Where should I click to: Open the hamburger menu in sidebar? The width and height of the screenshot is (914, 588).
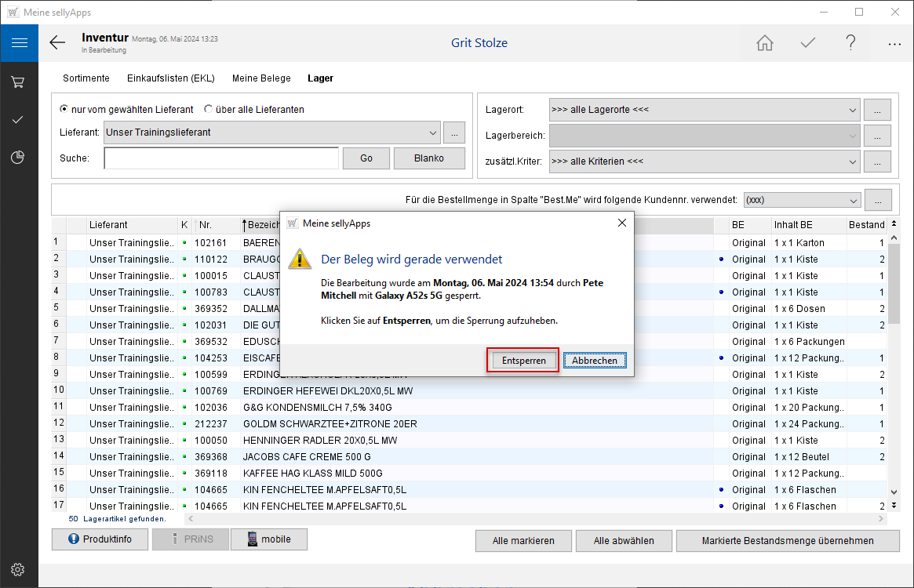tap(19, 43)
